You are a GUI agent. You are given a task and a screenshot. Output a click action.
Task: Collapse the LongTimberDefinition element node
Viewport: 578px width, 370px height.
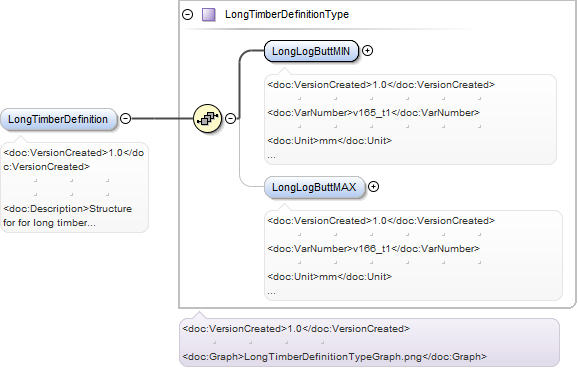126,119
